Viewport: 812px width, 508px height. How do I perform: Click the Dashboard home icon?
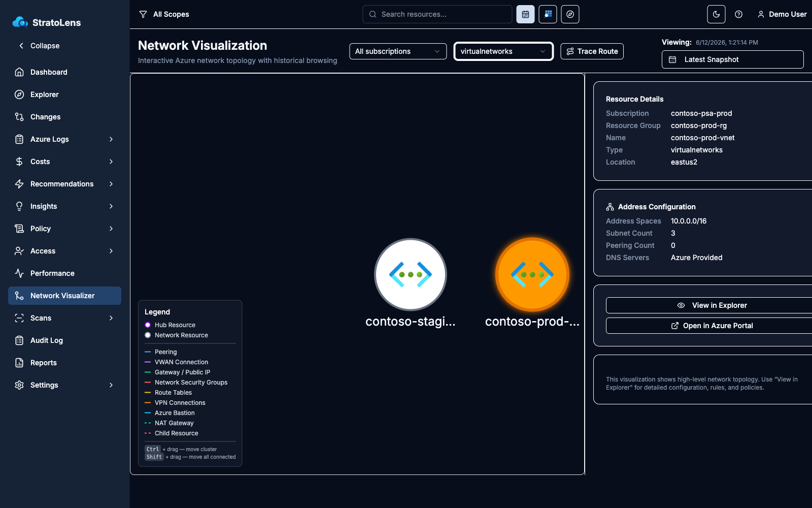click(19, 72)
